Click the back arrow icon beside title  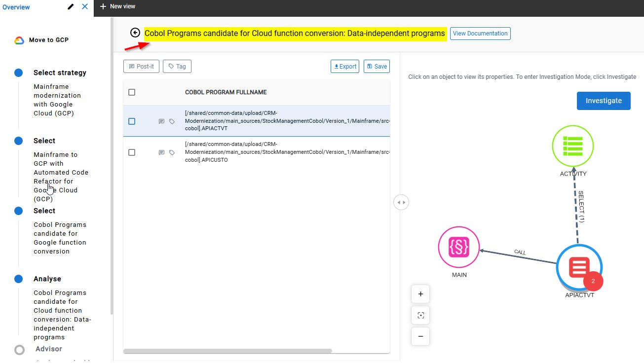[x=135, y=33]
